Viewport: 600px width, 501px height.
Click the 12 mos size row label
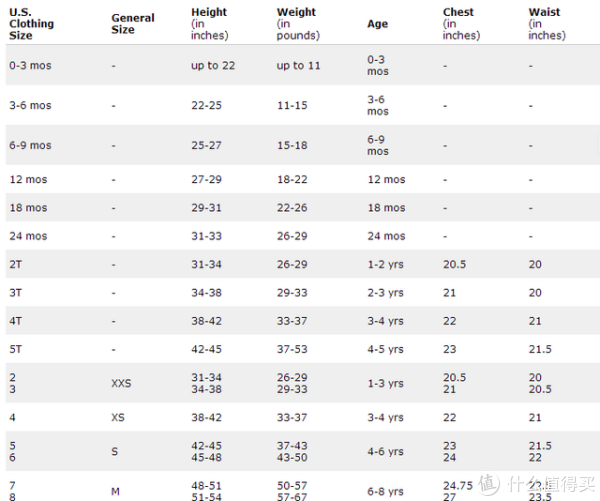(x=28, y=179)
